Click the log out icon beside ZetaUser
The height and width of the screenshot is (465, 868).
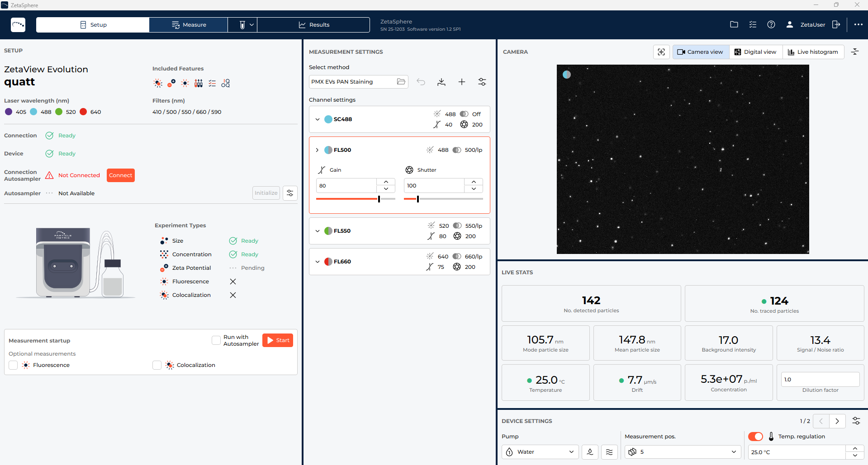[836, 24]
